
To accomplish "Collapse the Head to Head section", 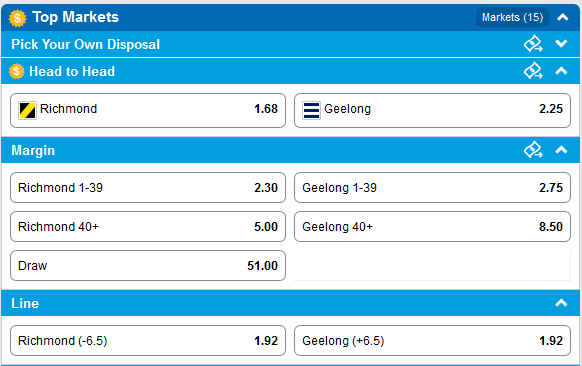I will [561, 71].
